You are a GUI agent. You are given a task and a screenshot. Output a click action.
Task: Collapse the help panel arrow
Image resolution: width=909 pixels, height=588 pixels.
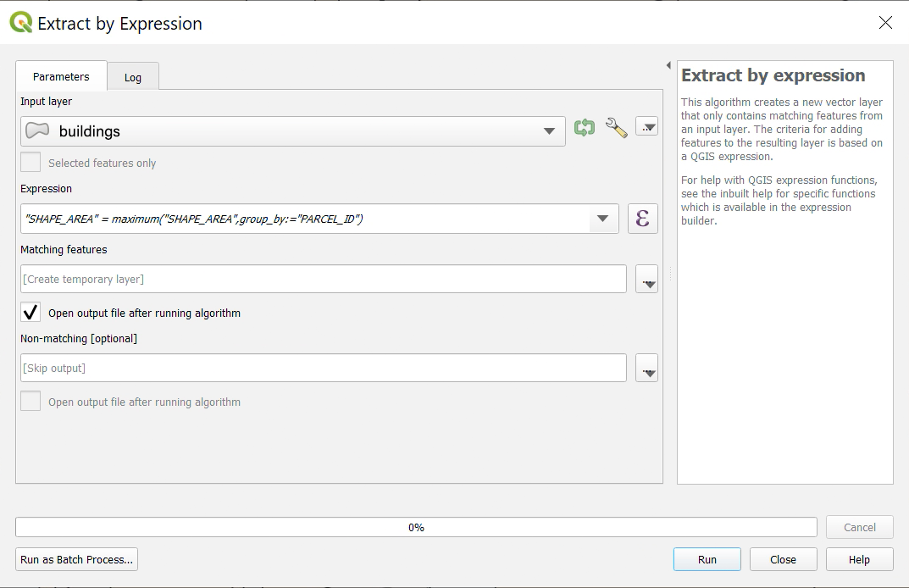point(668,65)
